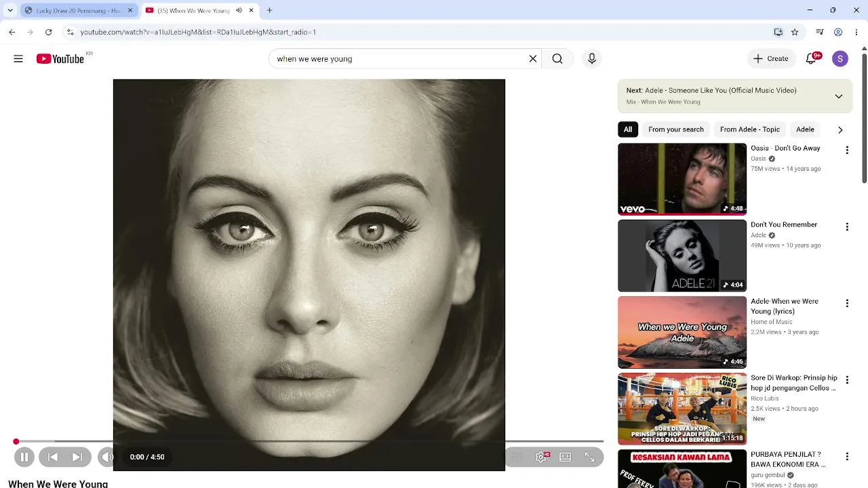868x488 pixels.
Task: Close the Lucky Draw browser tab
Action: pos(130,11)
